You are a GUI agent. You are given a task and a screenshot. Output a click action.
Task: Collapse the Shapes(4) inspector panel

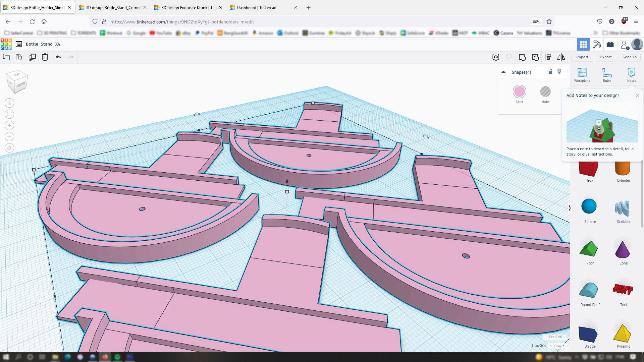coord(503,72)
